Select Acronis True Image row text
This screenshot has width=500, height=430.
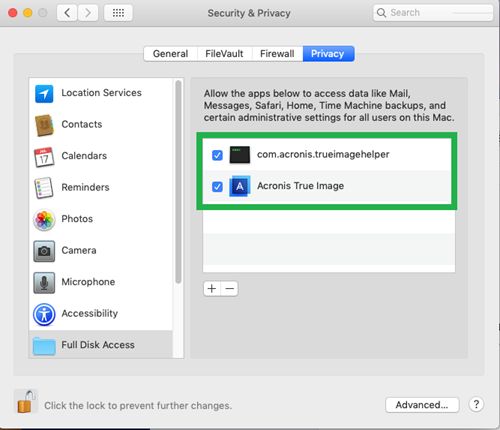pyautogui.click(x=300, y=186)
